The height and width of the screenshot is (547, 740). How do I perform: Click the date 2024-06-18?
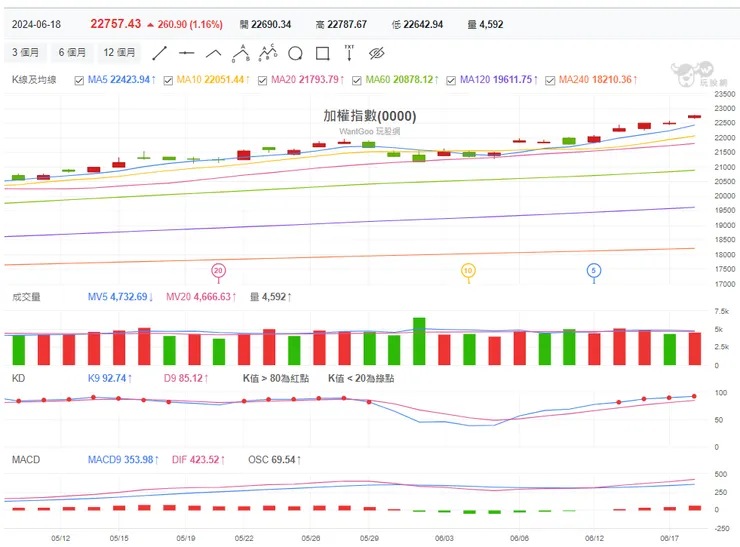pyautogui.click(x=36, y=25)
